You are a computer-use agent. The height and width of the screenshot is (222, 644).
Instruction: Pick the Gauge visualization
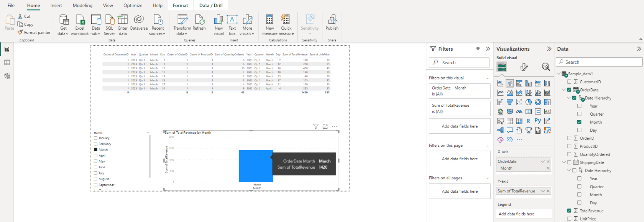click(x=519, y=111)
